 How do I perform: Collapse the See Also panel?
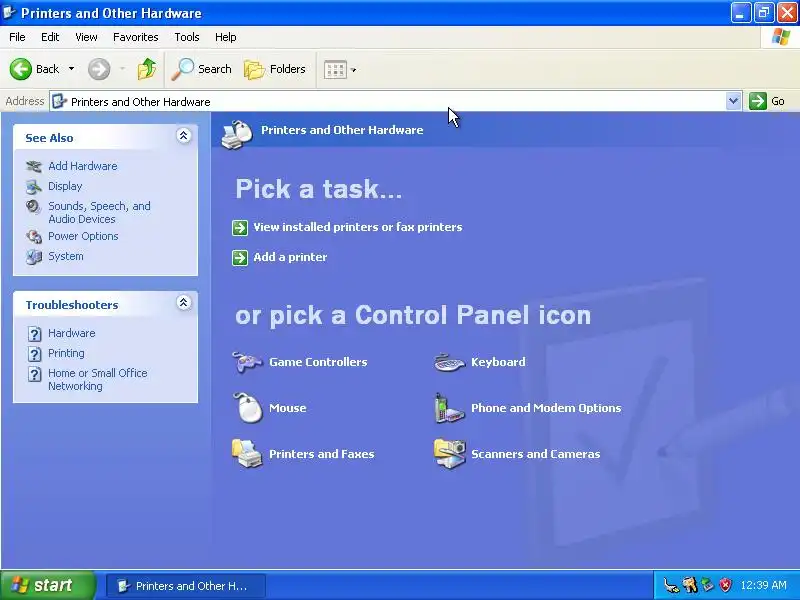(x=184, y=136)
